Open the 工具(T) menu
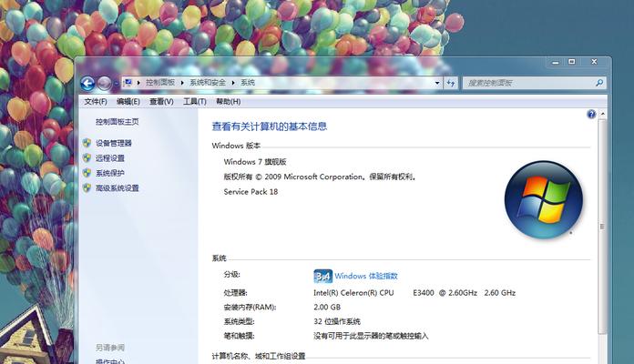This screenshot has height=364, width=634. pyautogui.click(x=195, y=101)
